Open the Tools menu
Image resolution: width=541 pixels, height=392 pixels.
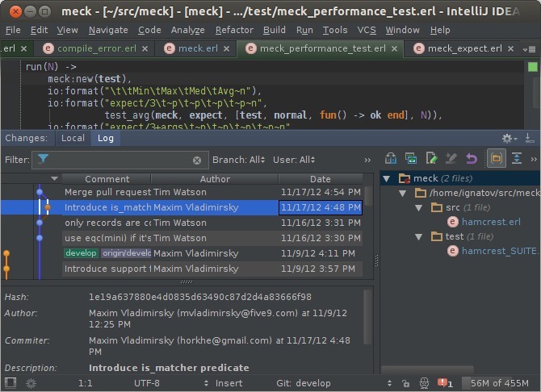pyautogui.click(x=335, y=30)
